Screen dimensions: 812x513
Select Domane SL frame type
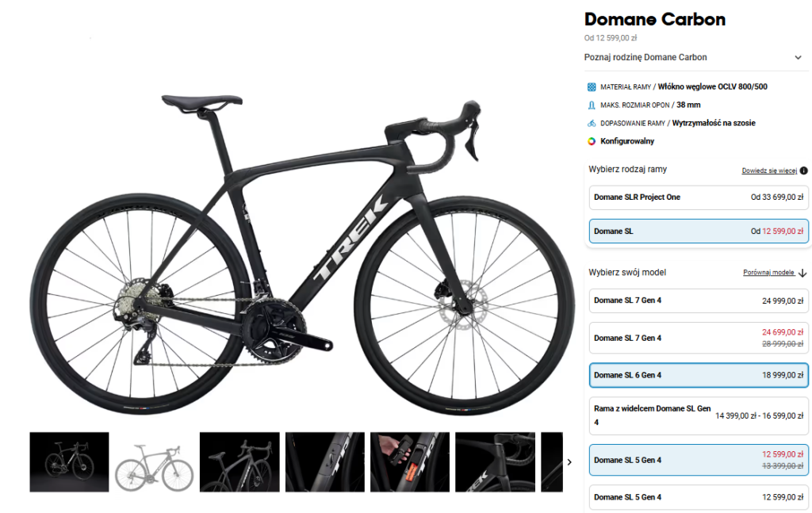pos(699,232)
